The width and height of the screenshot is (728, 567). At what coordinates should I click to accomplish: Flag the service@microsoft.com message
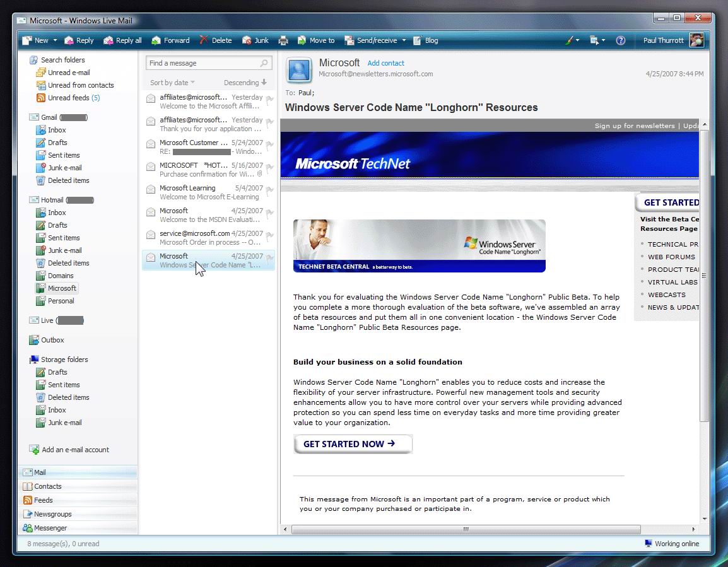pos(269,236)
